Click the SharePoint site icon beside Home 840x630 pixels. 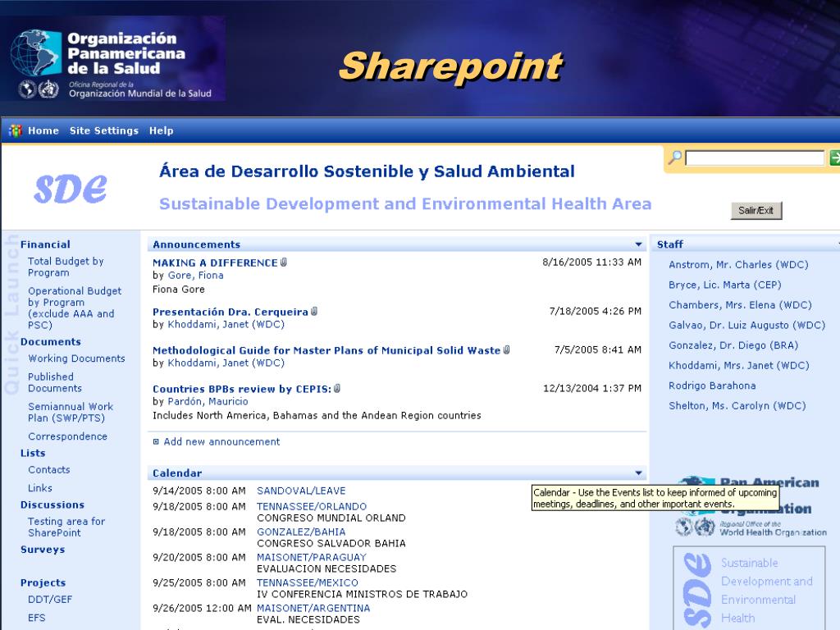[x=15, y=130]
